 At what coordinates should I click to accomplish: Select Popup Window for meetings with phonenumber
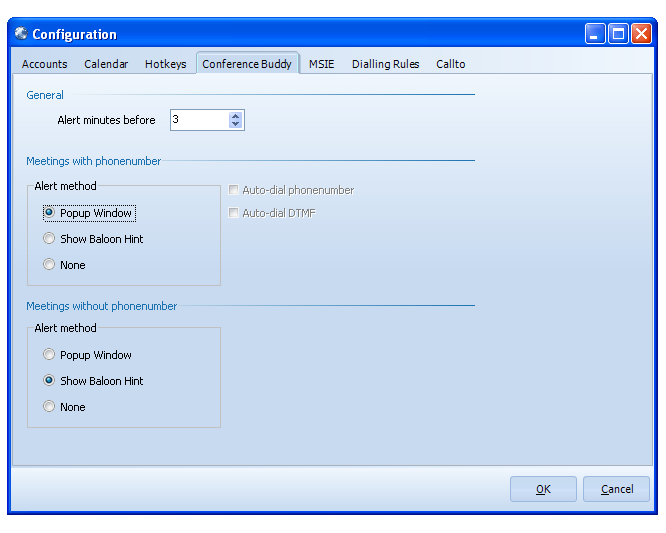49,213
